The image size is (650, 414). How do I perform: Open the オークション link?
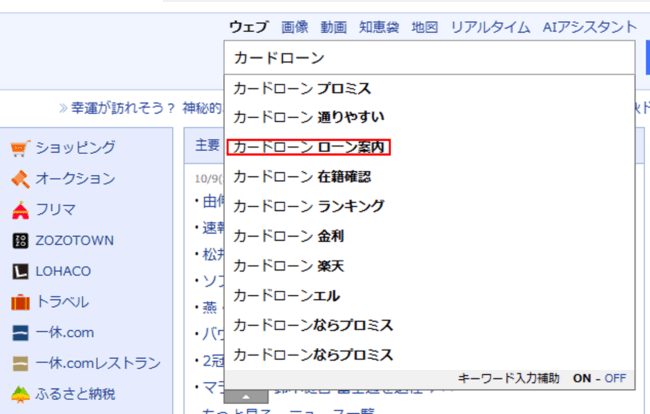75,179
